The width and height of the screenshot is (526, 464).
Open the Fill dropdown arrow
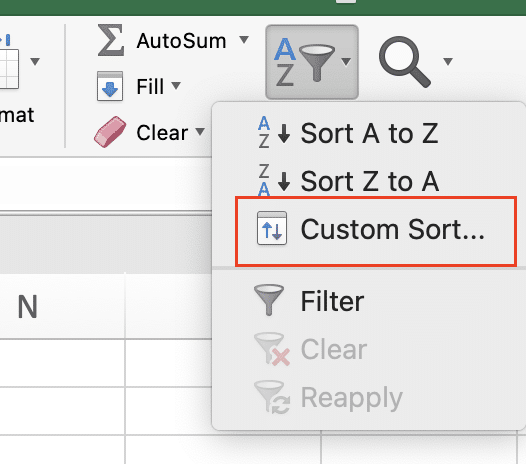pyautogui.click(x=176, y=85)
